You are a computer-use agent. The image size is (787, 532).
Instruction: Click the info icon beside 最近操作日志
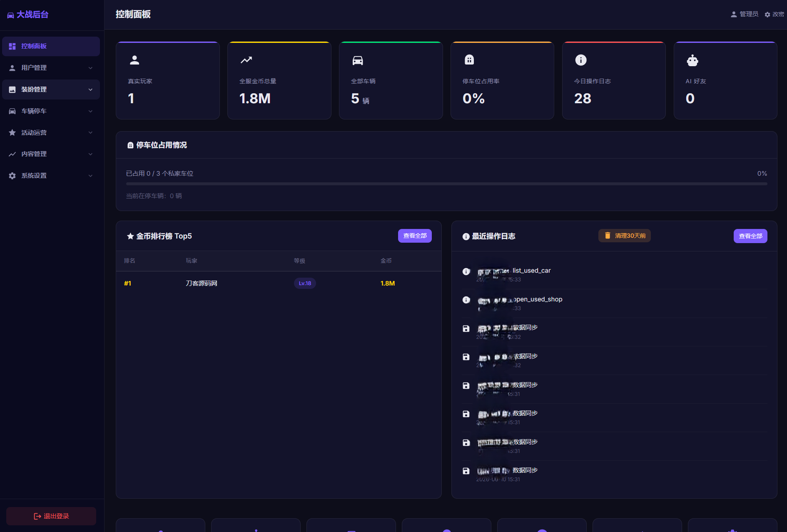(x=466, y=236)
